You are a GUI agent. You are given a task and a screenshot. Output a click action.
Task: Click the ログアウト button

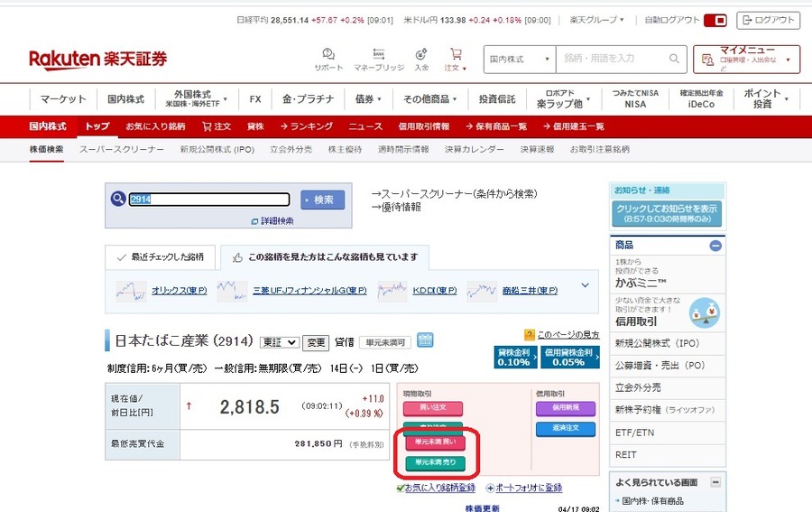(768, 20)
